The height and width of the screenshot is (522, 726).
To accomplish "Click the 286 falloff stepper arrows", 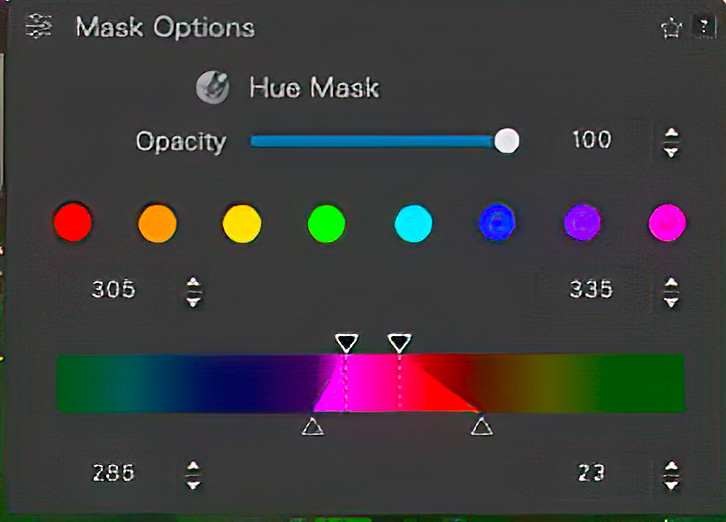I will [x=193, y=475].
